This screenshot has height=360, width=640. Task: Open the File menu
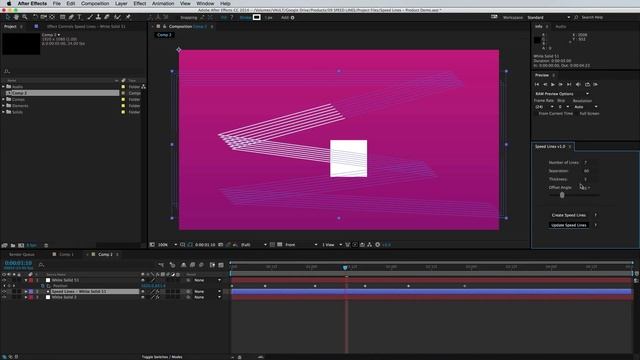point(56,3)
